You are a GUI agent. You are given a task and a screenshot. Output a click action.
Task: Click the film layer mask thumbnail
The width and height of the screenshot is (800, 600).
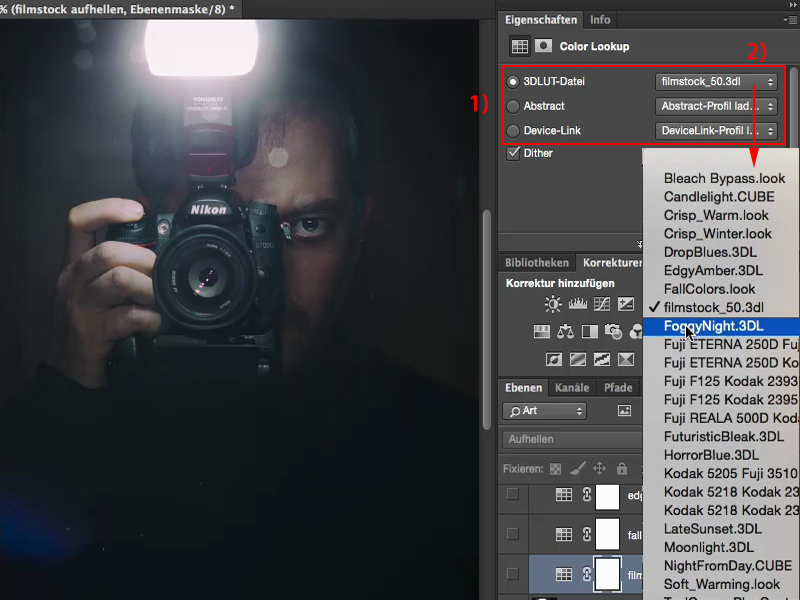pyautogui.click(x=607, y=574)
